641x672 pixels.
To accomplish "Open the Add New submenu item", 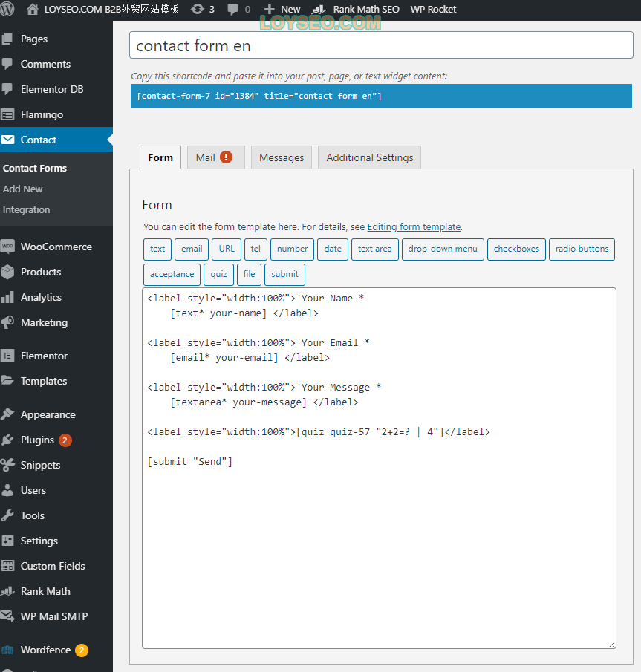I will 23,189.
